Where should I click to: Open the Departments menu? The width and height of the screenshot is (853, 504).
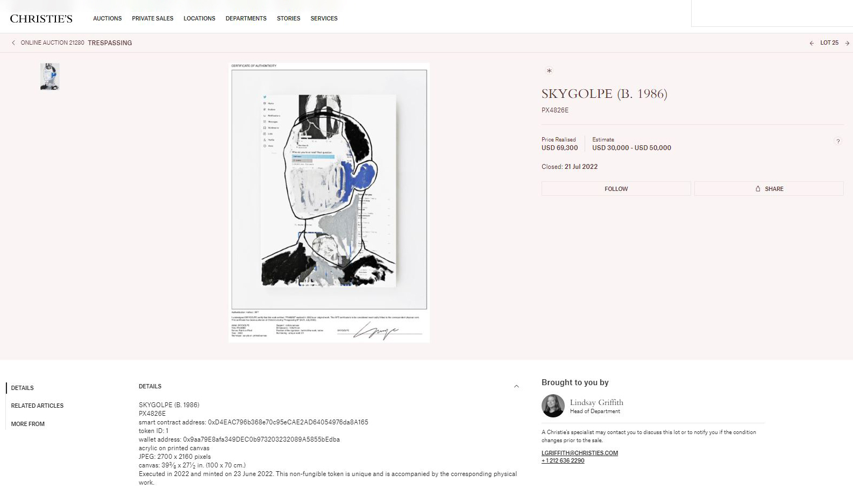pos(246,18)
